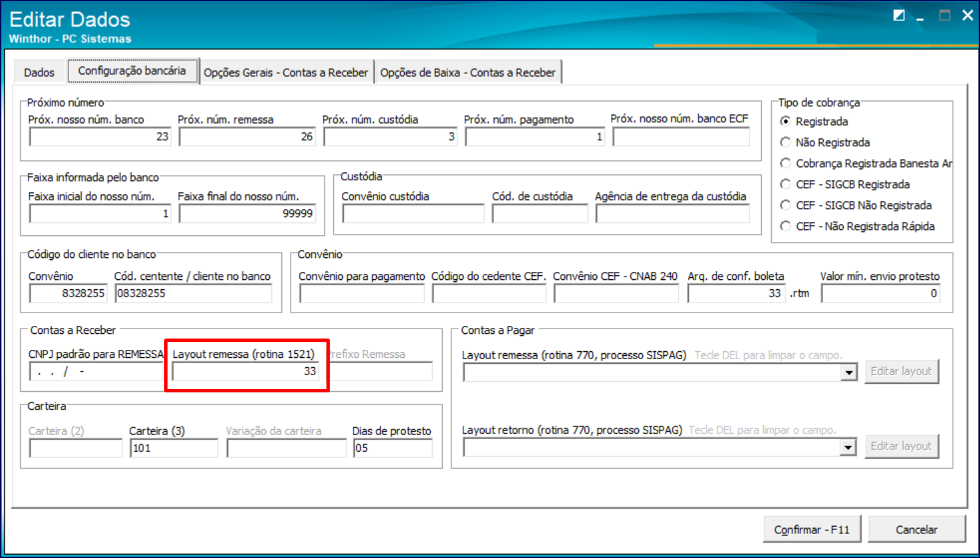Open Opções de Baixa - Contas a Receber tab
Viewport: 980px width, 558px height.
click(x=468, y=72)
